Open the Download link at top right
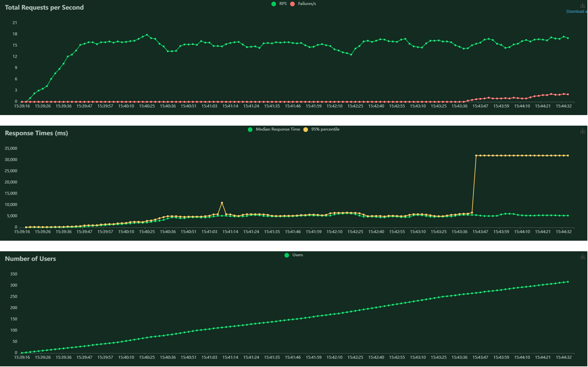Viewport: 588px width, 367px height. [x=576, y=12]
